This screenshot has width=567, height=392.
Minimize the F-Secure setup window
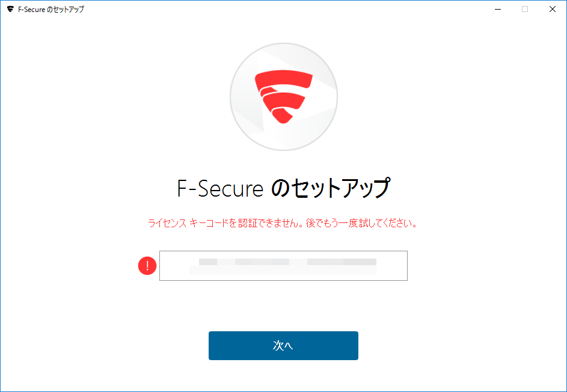[497, 9]
